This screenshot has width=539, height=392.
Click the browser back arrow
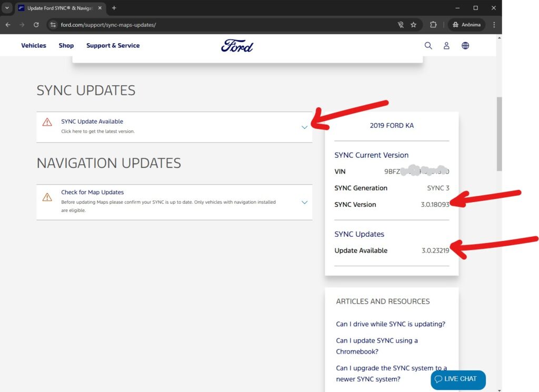point(8,24)
